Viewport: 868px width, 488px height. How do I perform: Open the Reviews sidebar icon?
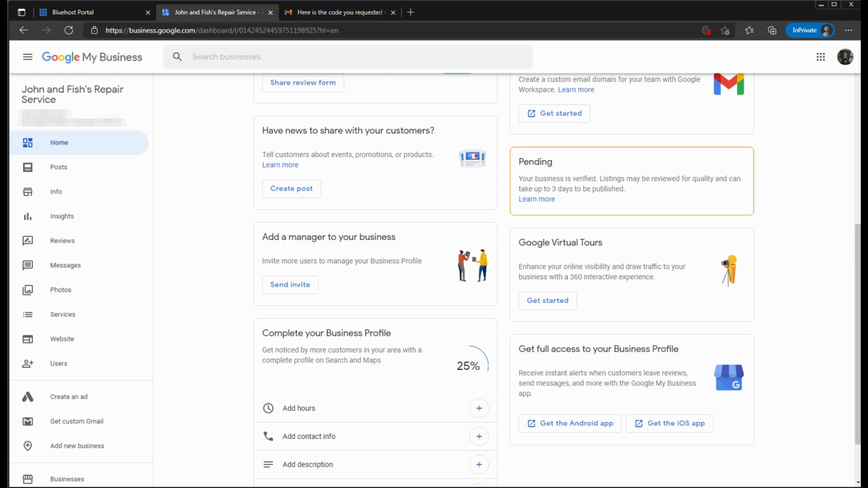(x=28, y=241)
